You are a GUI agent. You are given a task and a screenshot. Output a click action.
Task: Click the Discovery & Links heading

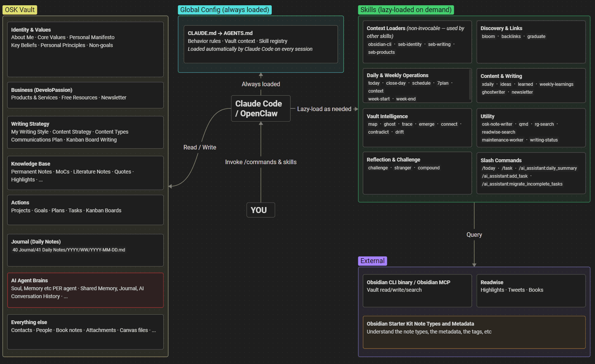pyautogui.click(x=501, y=28)
